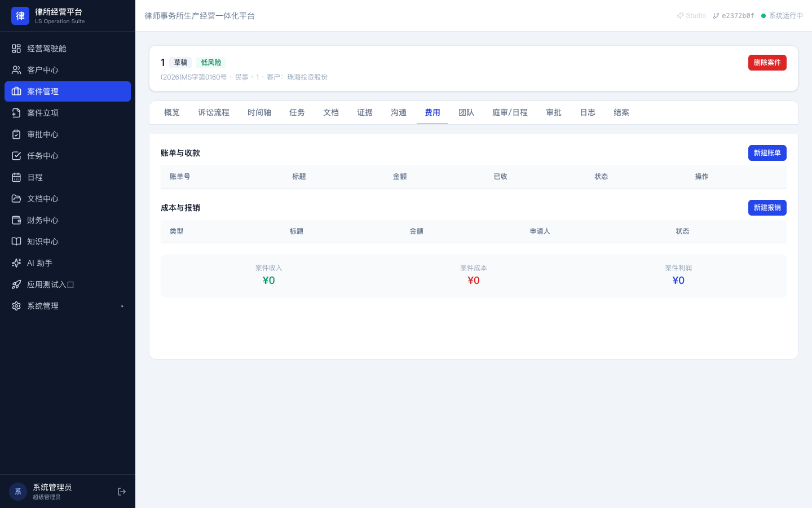The width and height of the screenshot is (812, 508).
Task: Click the 应用测试入口 rocket icon
Action: click(x=16, y=284)
